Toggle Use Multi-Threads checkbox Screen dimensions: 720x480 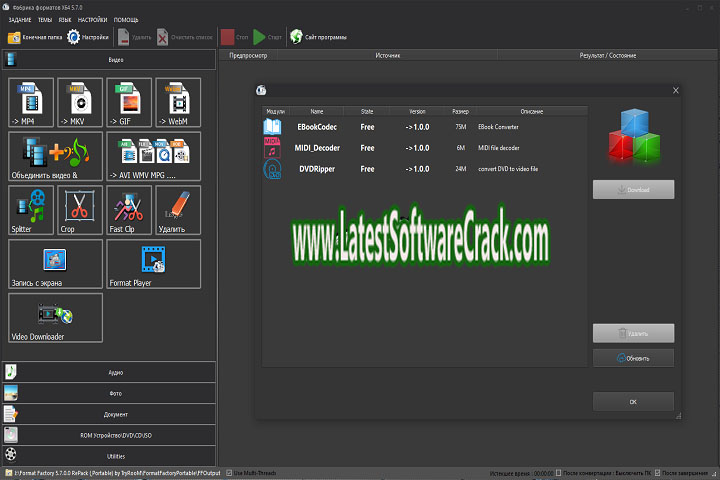pos(229,473)
